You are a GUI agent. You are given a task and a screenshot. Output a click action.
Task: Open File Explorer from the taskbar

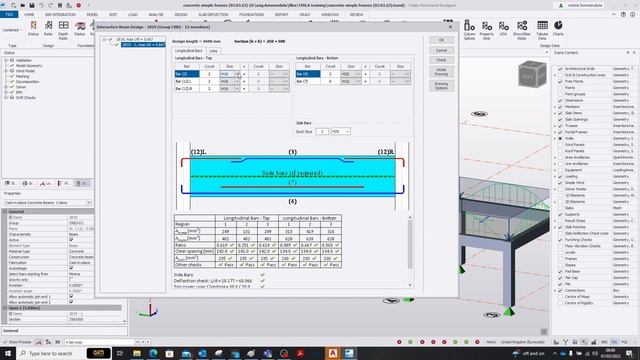coord(136,353)
